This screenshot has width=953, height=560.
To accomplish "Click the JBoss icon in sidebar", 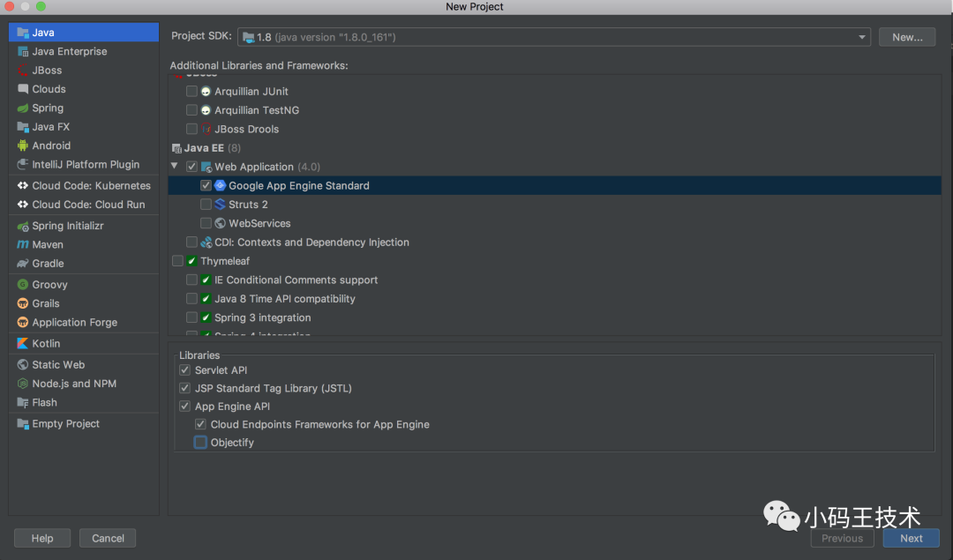I will point(23,70).
